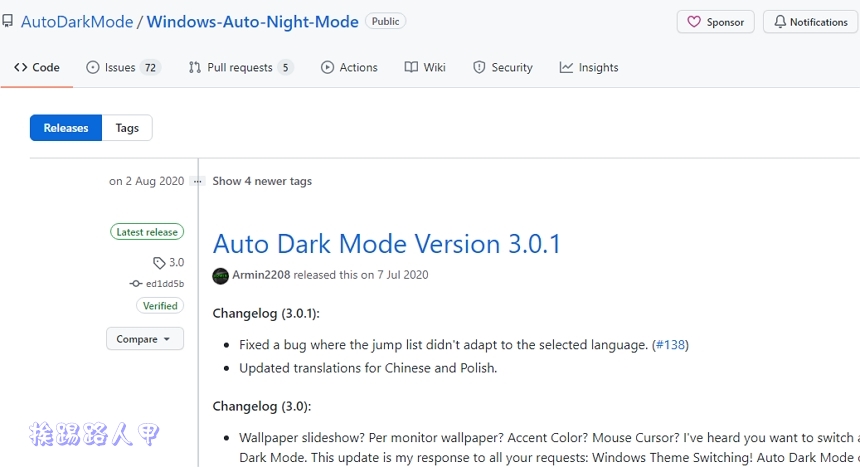Click the Sponsor heart icon

(x=694, y=22)
